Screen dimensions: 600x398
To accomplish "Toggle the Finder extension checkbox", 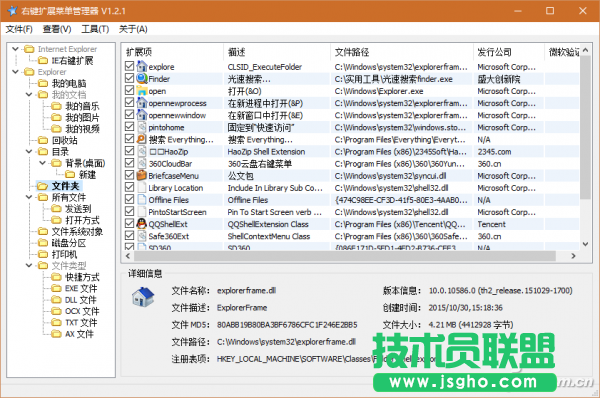I will 129,78.
